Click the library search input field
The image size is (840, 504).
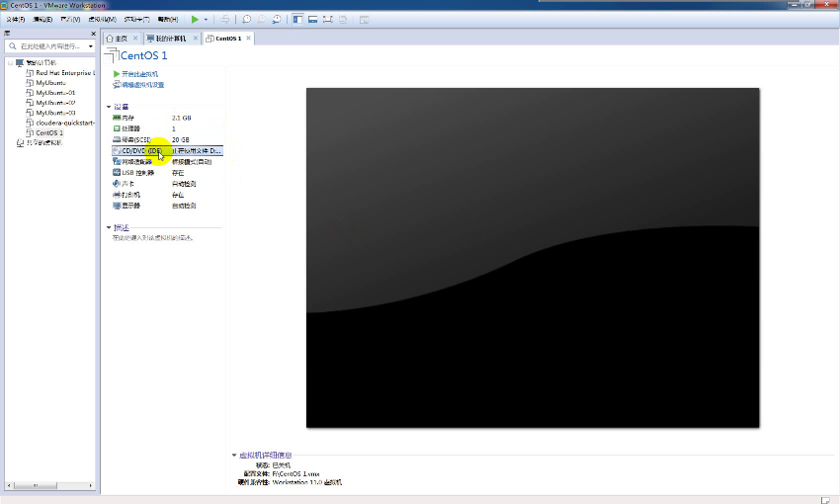(x=50, y=46)
